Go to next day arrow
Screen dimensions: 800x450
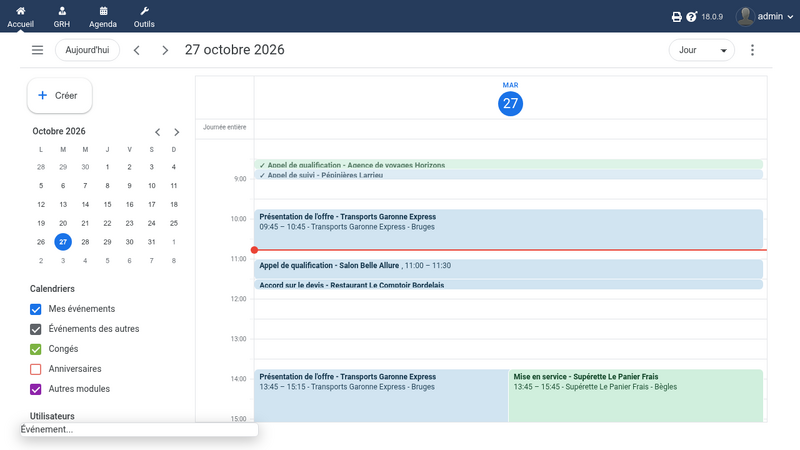click(x=165, y=50)
